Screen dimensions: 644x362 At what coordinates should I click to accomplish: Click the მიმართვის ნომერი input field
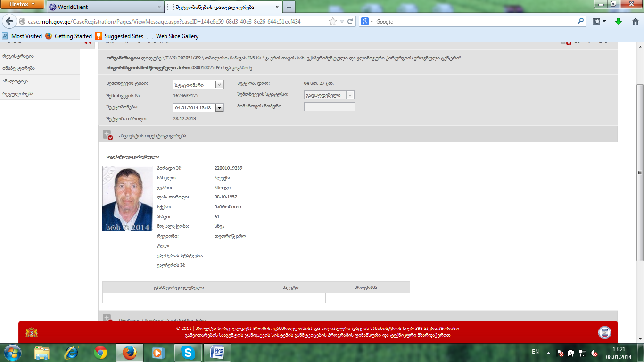point(329,107)
